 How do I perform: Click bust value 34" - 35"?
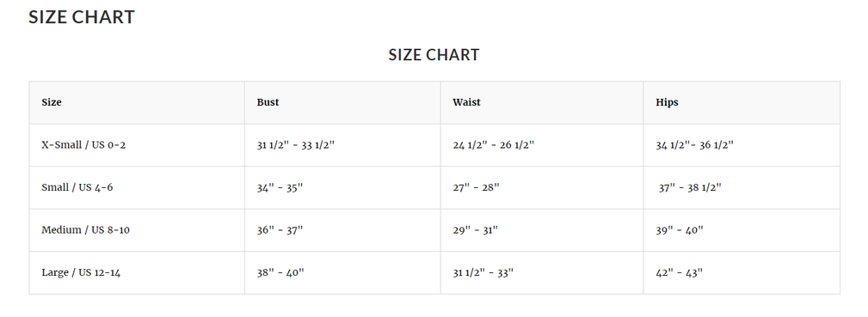[280, 187]
